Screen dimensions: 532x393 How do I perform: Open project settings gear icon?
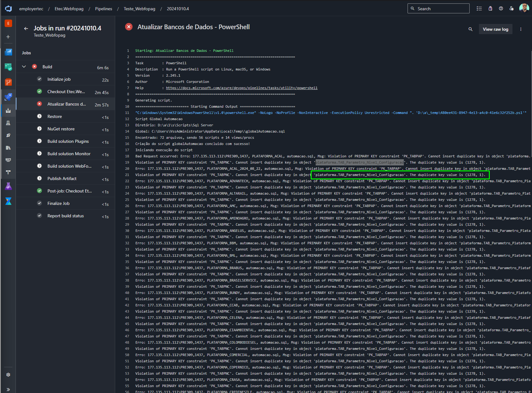8,375
